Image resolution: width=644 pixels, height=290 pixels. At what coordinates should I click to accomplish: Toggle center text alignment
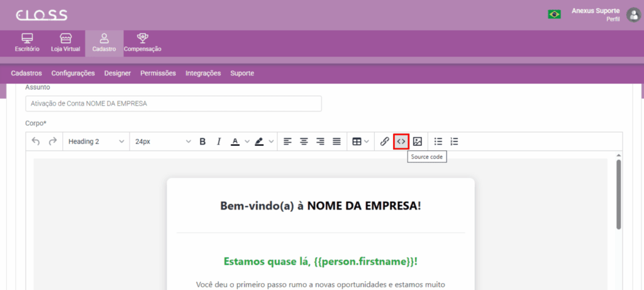click(304, 142)
